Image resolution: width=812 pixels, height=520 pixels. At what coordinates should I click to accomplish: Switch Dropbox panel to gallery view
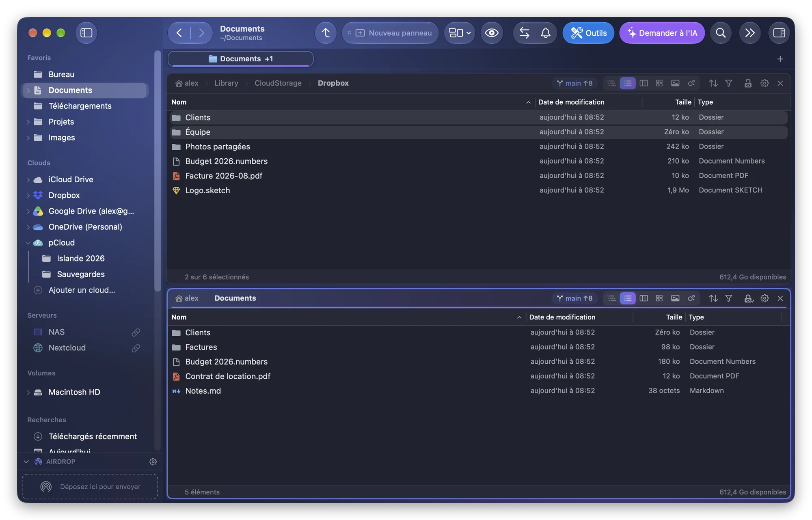(x=675, y=83)
